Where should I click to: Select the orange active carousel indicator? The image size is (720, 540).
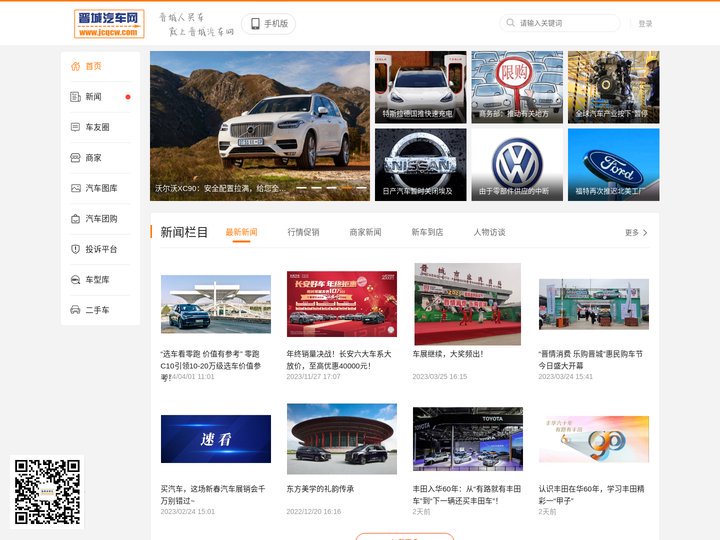(x=347, y=188)
